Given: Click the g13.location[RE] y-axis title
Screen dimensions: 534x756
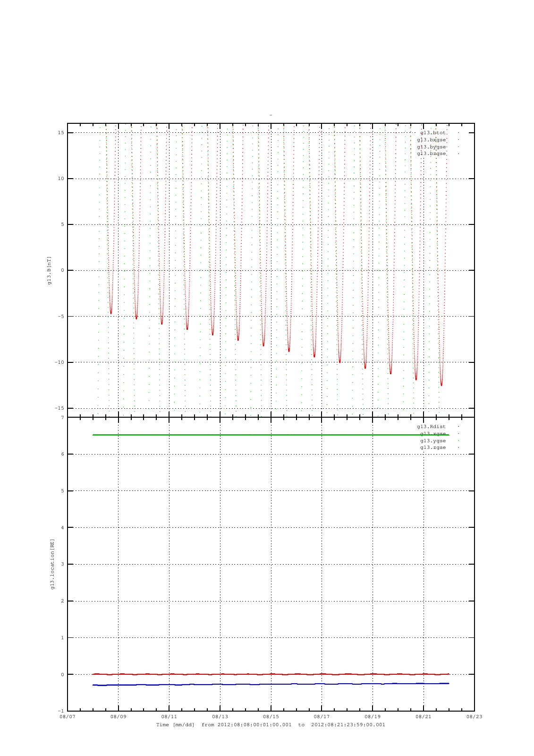Looking at the screenshot, I should point(52,564).
